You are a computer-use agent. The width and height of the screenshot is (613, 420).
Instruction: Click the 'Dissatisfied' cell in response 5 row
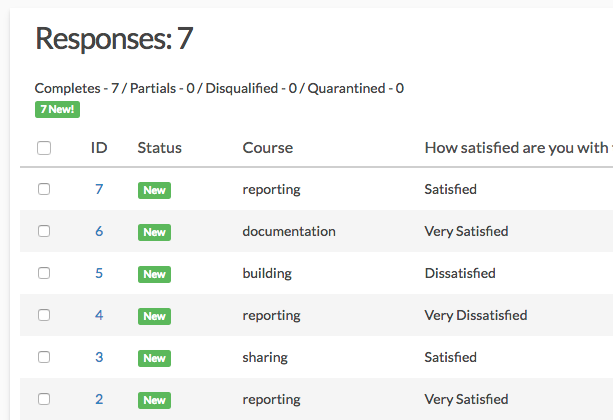click(x=460, y=273)
